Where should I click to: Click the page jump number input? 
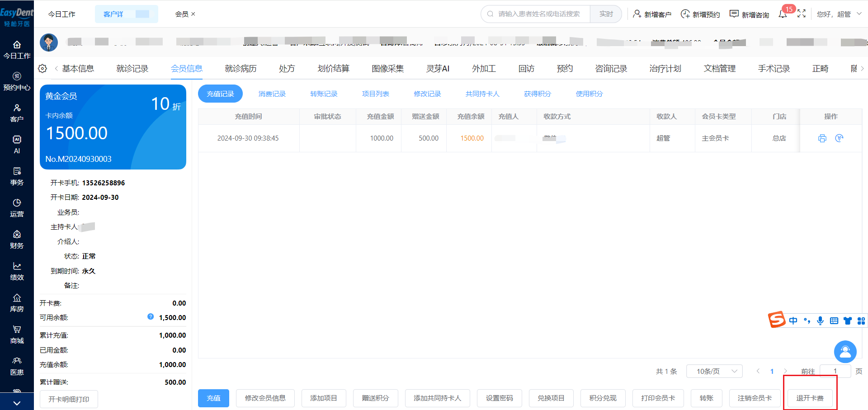[x=835, y=371]
